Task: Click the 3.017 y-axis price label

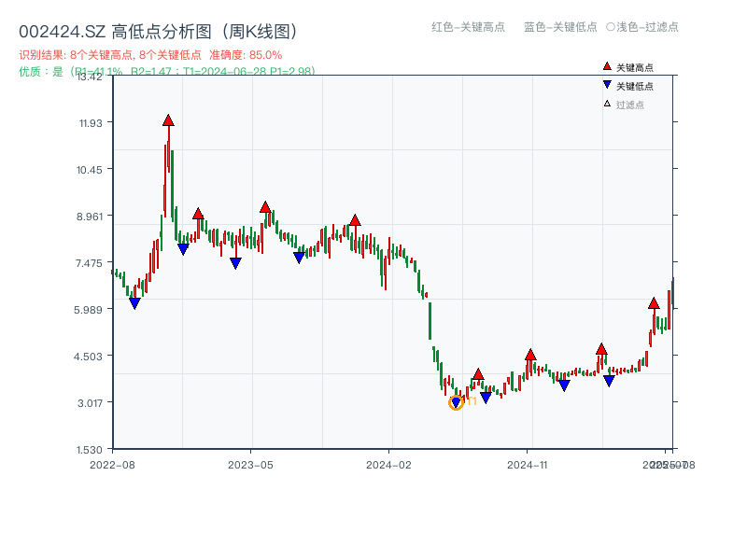Action: click(x=95, y=402)
